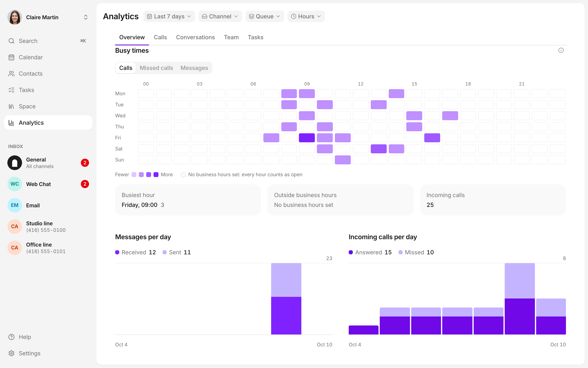Open Settings gear item
Screen dimensions: 588x368
[48, 353]
